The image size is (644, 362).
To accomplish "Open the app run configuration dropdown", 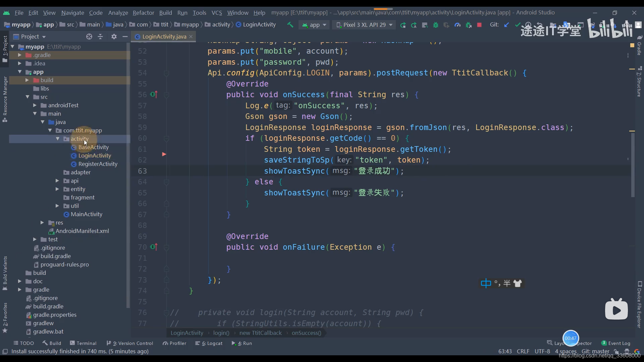I will (x=314, y=25).
